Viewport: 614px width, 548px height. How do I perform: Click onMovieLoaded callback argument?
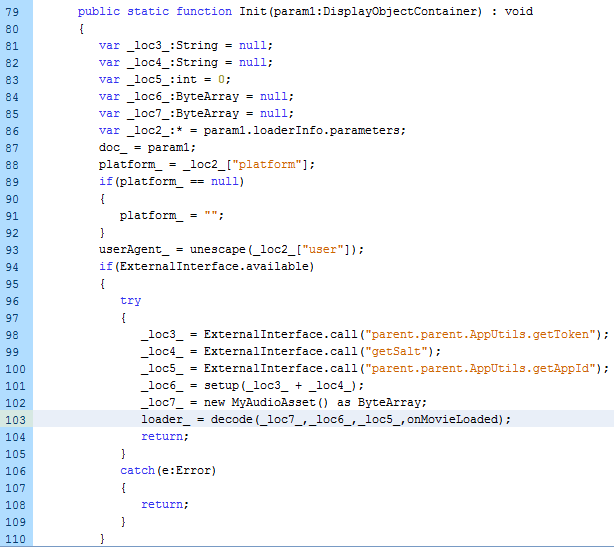point(456,419)
